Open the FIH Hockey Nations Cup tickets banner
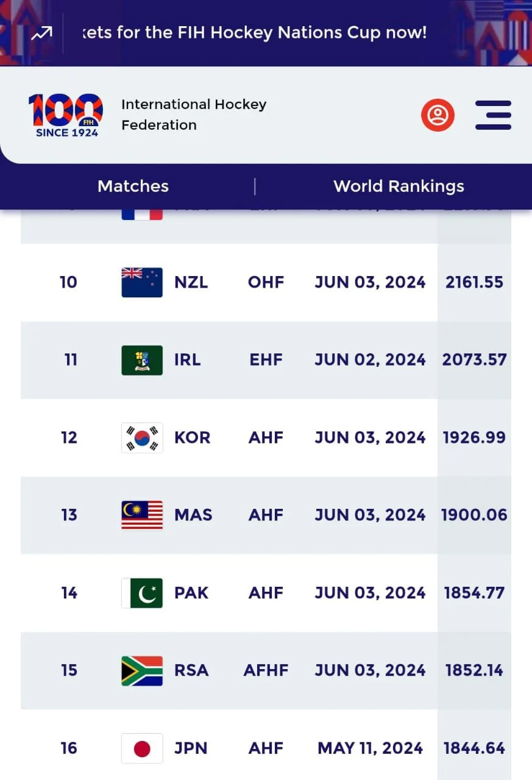The width and height of the screenshot is (532, 780). pos(255,33)
